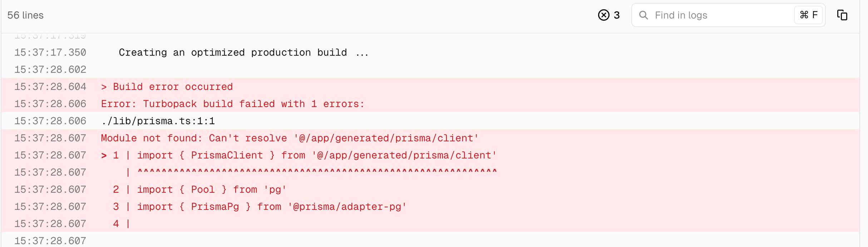Screen dimensions: 868x247
Task: Click timestamp 15:37:28.604 of the build error
Action: tap(50, 87)
